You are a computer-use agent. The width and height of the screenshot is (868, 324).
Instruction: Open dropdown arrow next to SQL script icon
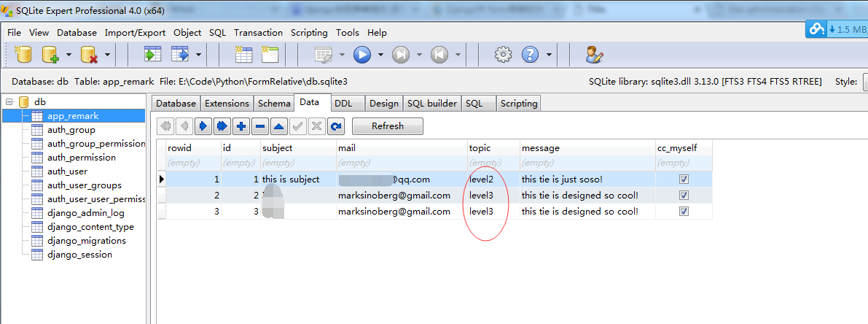pos(342,54)
